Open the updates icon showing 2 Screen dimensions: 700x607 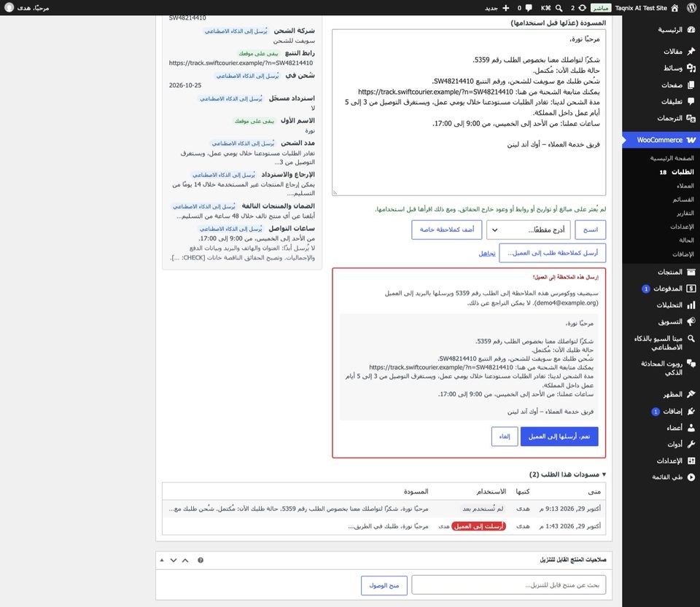coord(582,7)
